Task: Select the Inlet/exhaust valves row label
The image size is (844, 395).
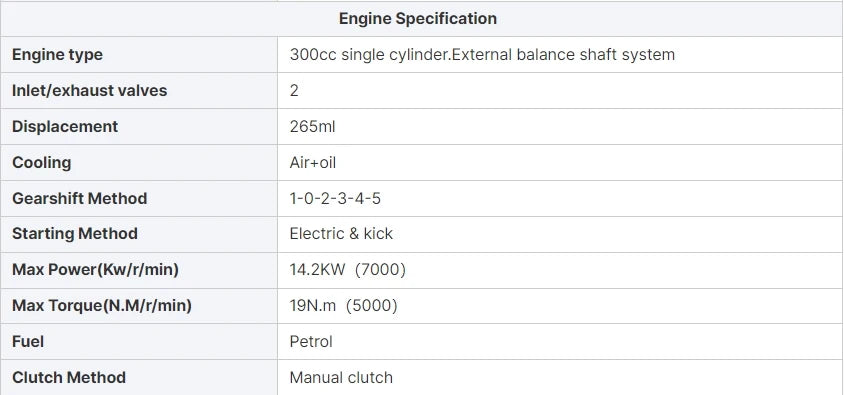Action: pyautogui.click(x=89, y=90)
